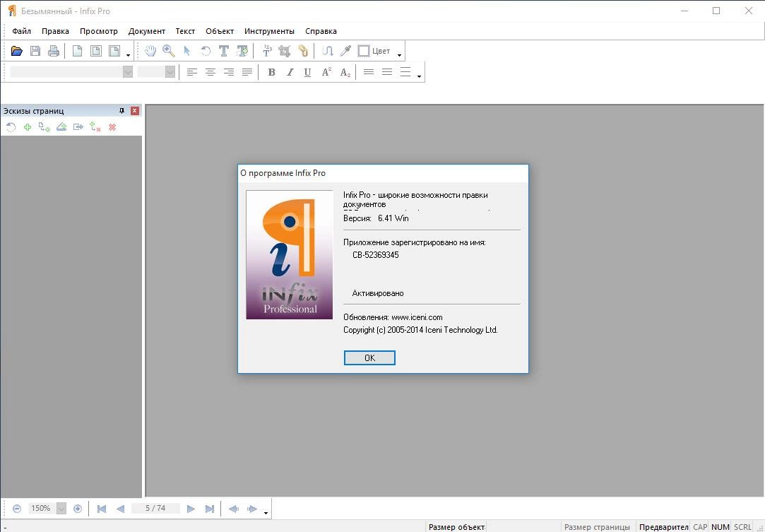
Task: Select the Text Plus tool
Action: click(x=242, y=51)
